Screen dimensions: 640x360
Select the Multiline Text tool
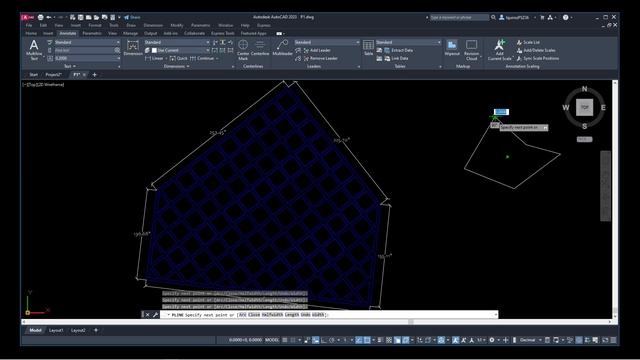click(34, 50)
